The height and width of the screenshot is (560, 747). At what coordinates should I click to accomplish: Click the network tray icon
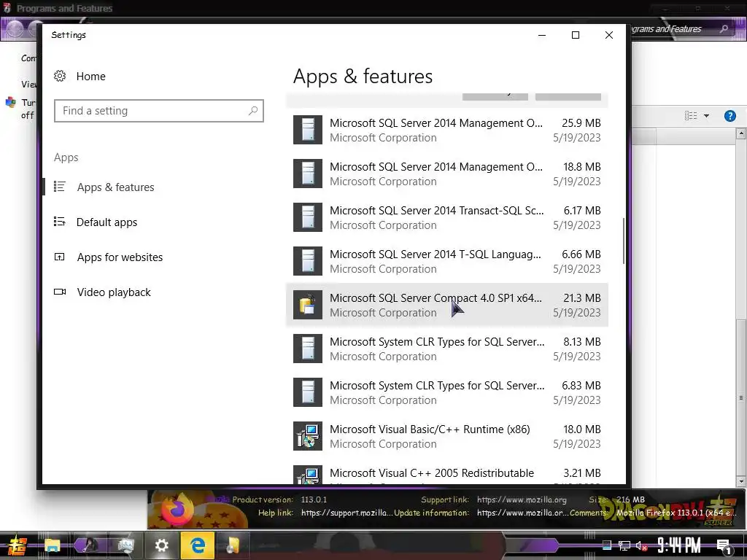[x=624, y=545]
